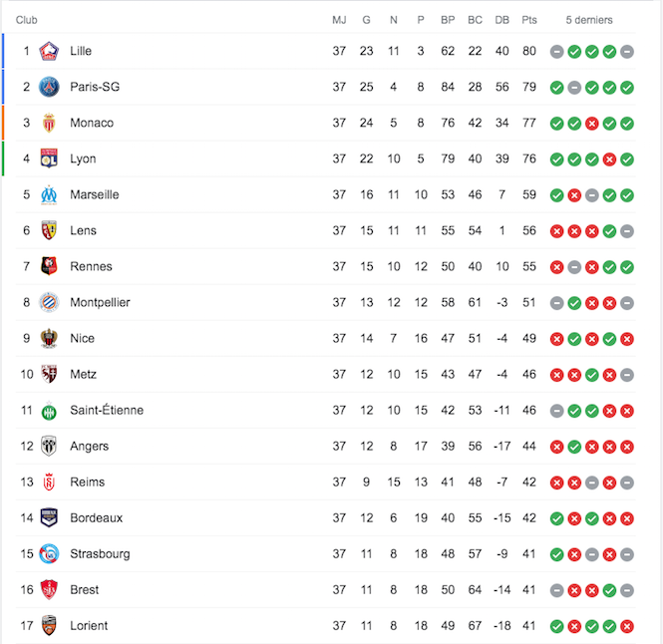
Task: Click the Lille club crest icon
Action: click(x=49, y=51)
